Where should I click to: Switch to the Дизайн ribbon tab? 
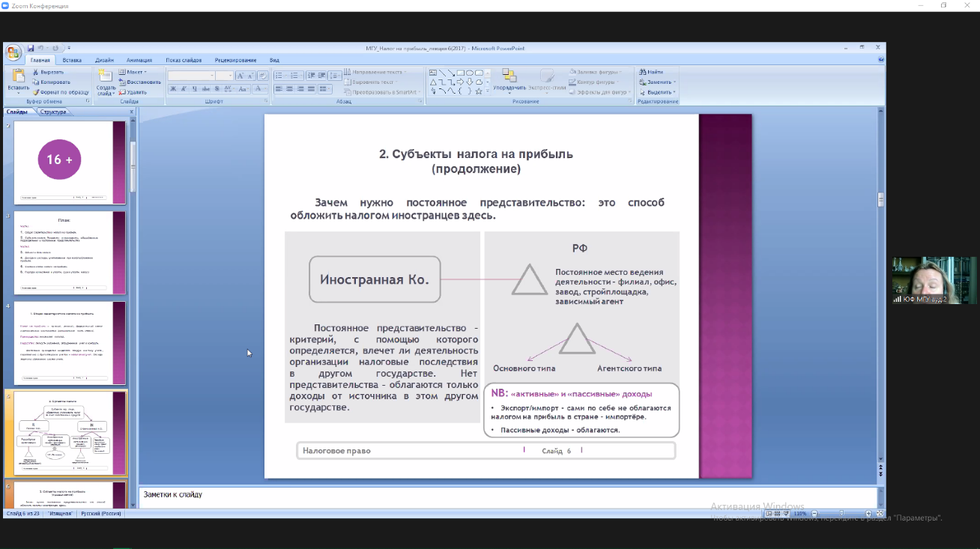tap(104, 60)
